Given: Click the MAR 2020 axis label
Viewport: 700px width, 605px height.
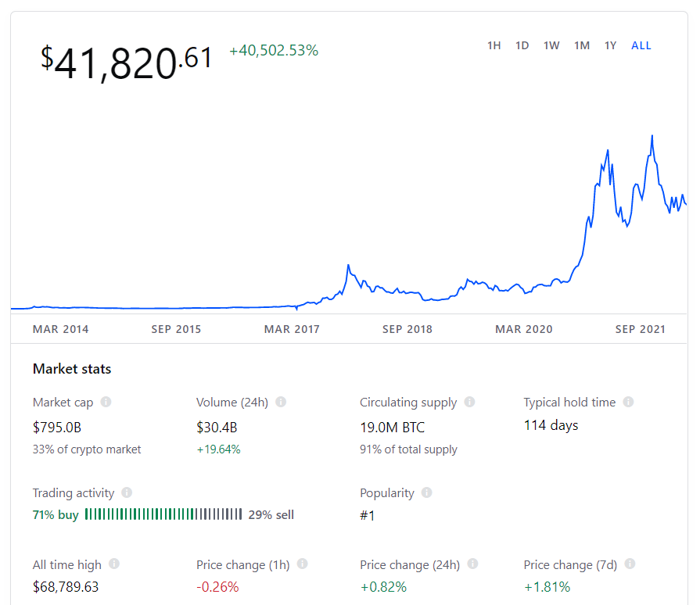Looking at the screenshot, I should pos(524,329).
